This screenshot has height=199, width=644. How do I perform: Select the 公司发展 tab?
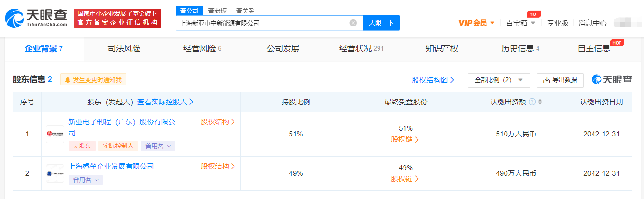283,49
